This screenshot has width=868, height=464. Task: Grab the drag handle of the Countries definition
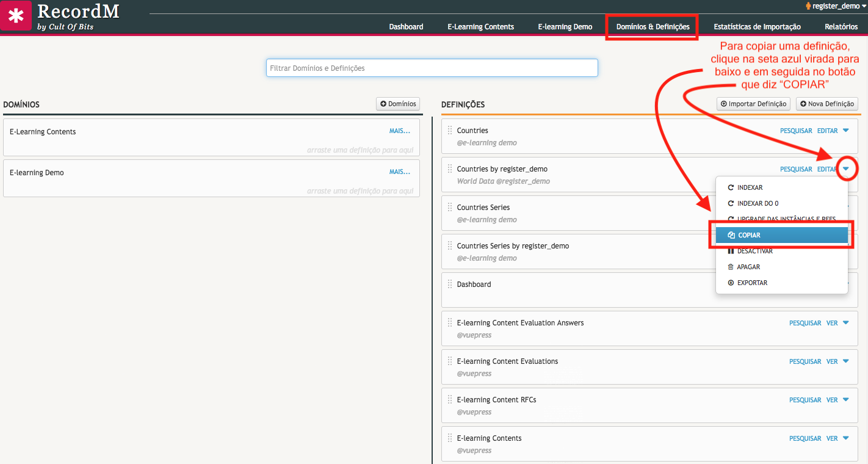[x=450, y=131]
